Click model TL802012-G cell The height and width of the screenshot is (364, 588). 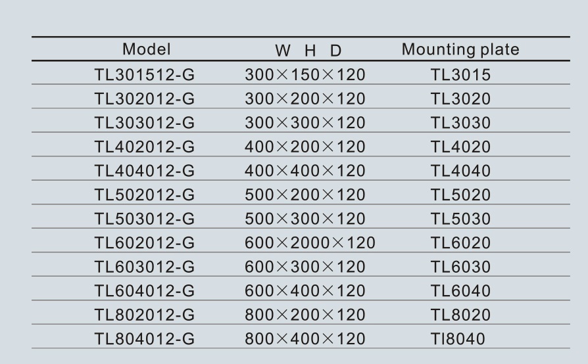(x=145, y=315)
